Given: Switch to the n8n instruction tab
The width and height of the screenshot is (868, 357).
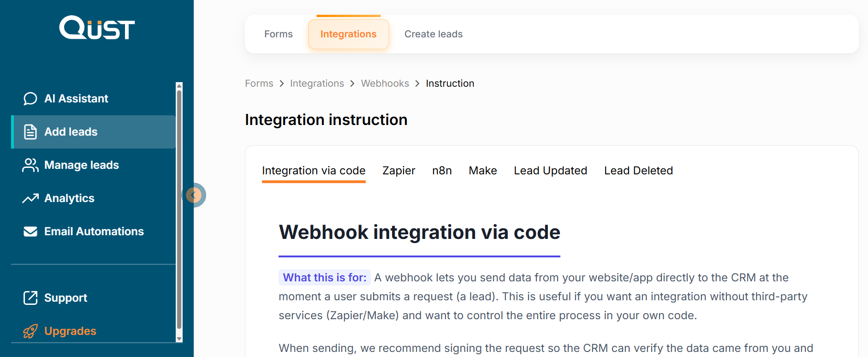Looking at the screenshot, I should 442,171.
